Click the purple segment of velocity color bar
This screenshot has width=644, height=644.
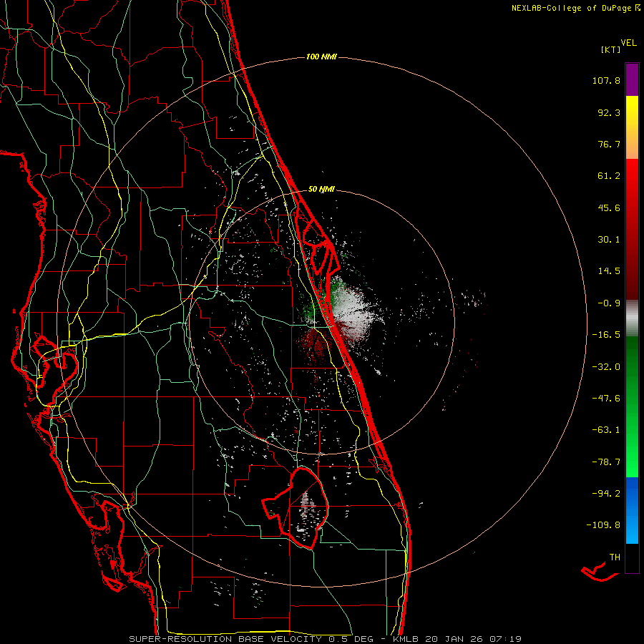[x=632, y=79]
